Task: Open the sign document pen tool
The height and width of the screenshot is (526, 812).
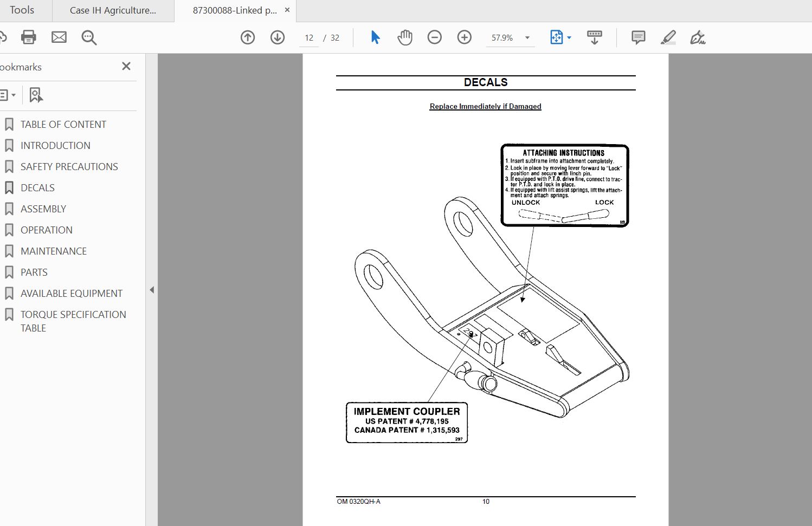Action: [x=698, y=37]
